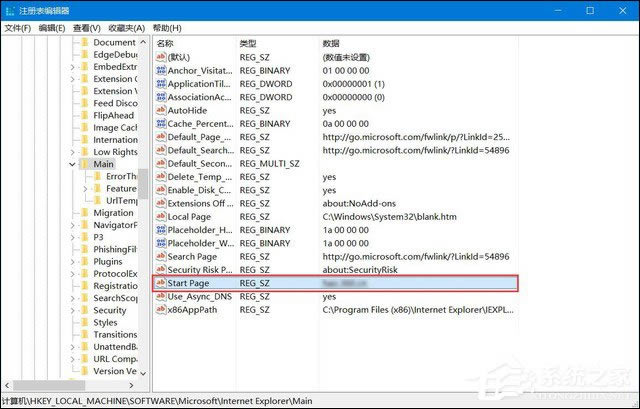The height and width of the screenshot is (409, 640).
Task: Select the Main folder icon in tree
Action: pos(85,163)
